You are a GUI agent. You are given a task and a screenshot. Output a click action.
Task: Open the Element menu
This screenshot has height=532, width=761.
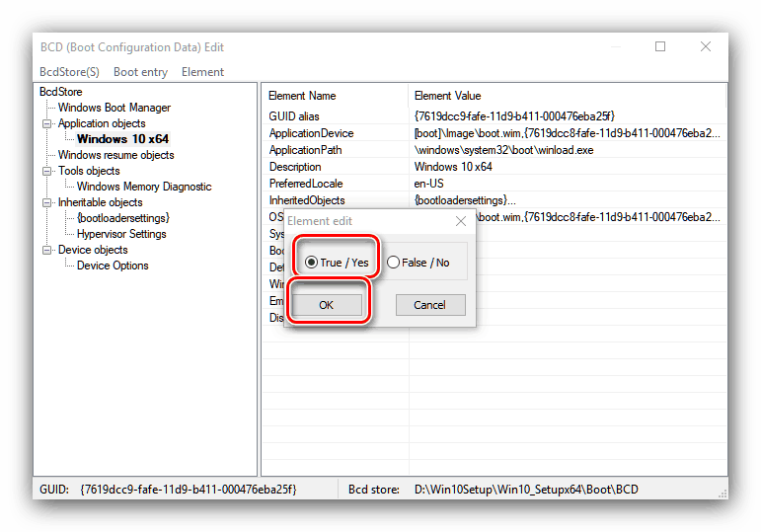pyautogui.click(x=202, y=72)
